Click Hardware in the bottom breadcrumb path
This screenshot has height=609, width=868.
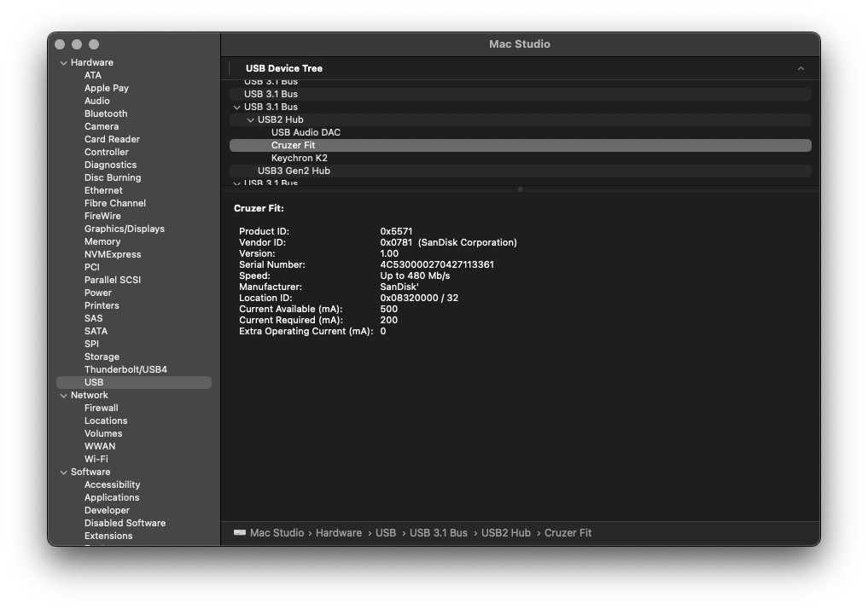339,532
